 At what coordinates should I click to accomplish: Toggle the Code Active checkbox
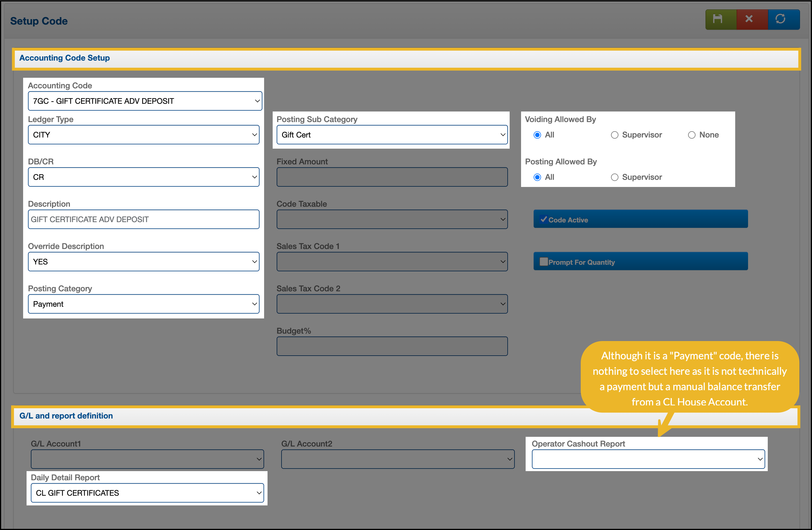[544, 220]
